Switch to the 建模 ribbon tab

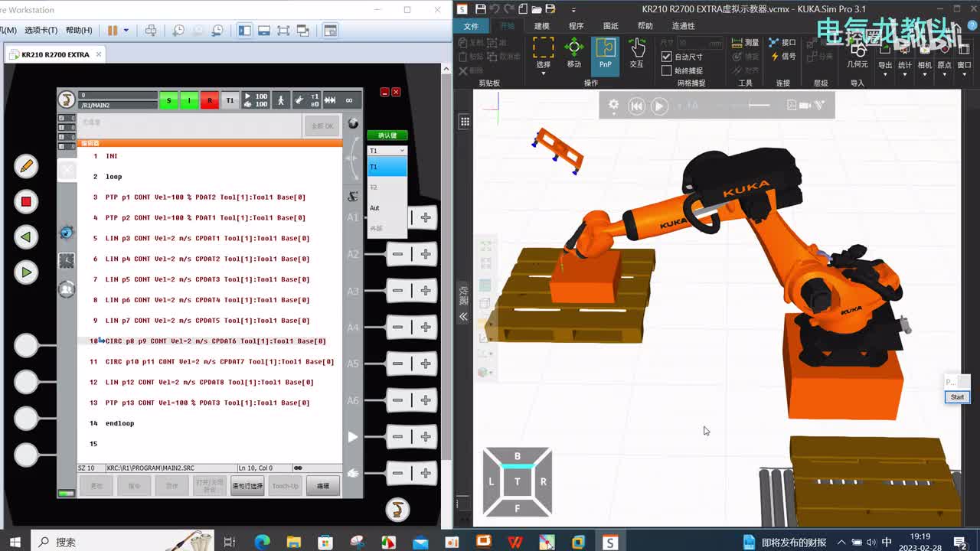tap(541, 26)
